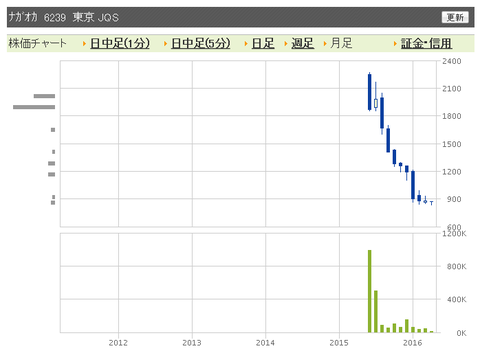Switch to the 週足 weekly chart

coord(302,43)
